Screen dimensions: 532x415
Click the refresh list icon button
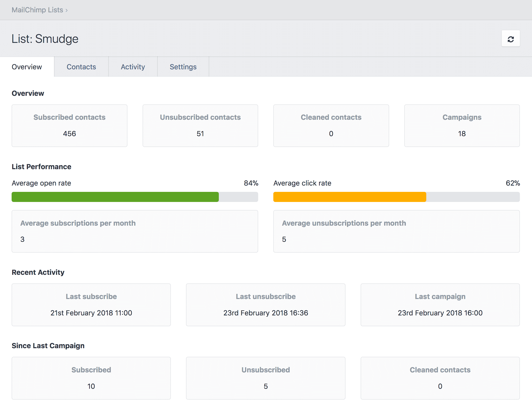pyautogui.click(x=511, y=39)
